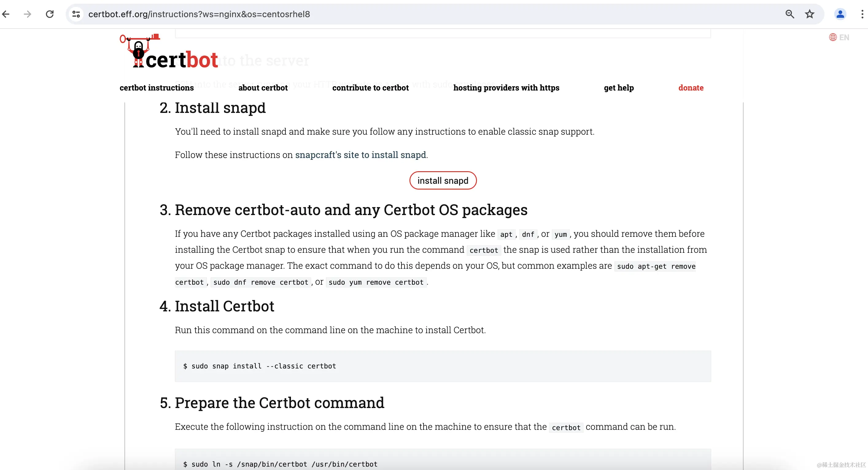Click the inline 'dnf' code label

click(528, 234)
